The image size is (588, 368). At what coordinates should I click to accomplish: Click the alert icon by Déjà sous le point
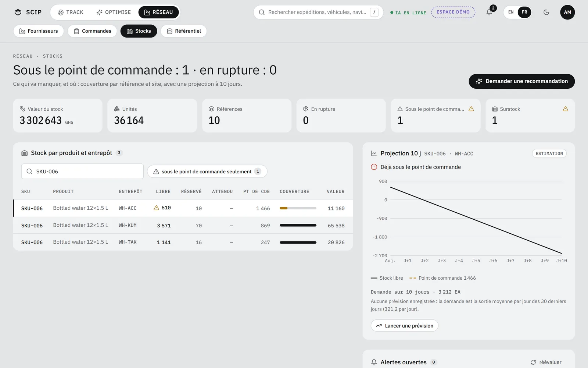(x=374, y=167)
